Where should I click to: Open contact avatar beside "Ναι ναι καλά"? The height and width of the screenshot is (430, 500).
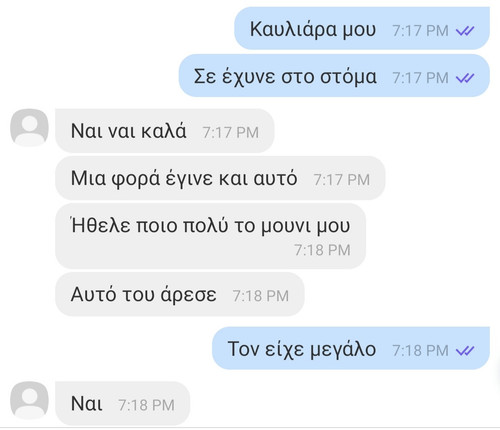point(29,127)
